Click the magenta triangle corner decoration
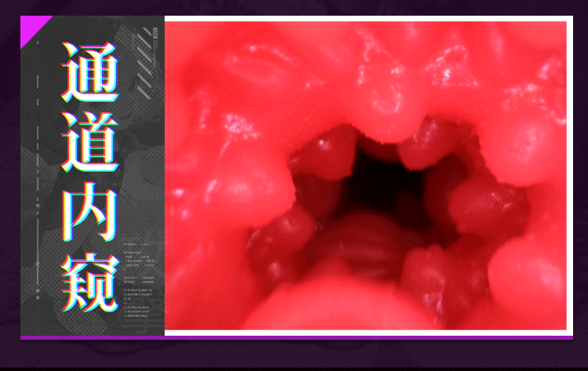The height and width of the screenshot is (371, 588). point(31,27)
